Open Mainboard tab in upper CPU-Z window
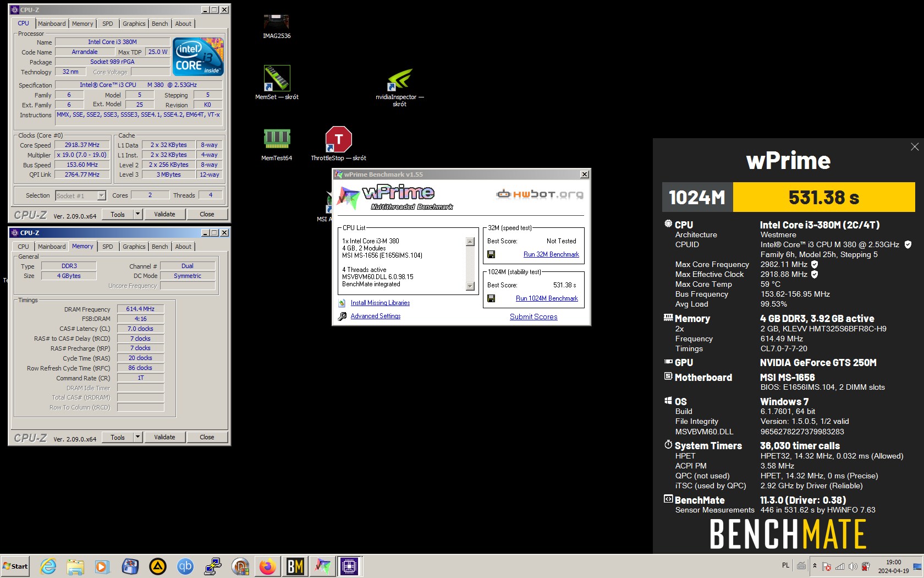 click(x=52, y=24)
